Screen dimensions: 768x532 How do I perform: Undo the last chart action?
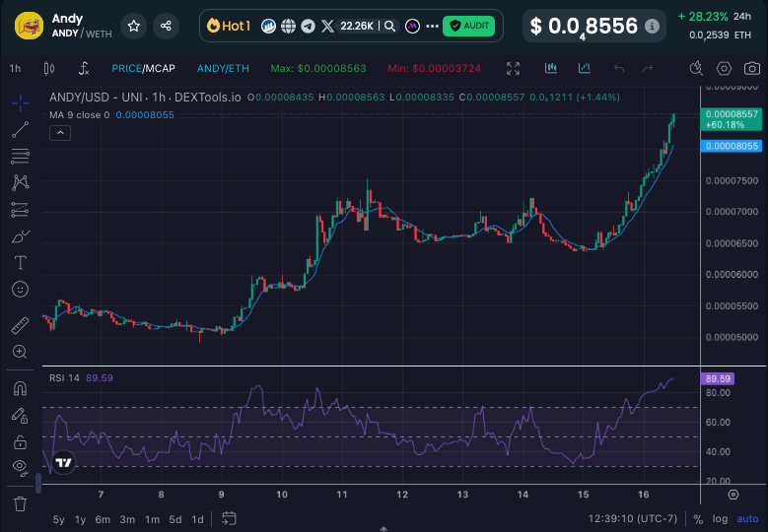pos(619,69)
